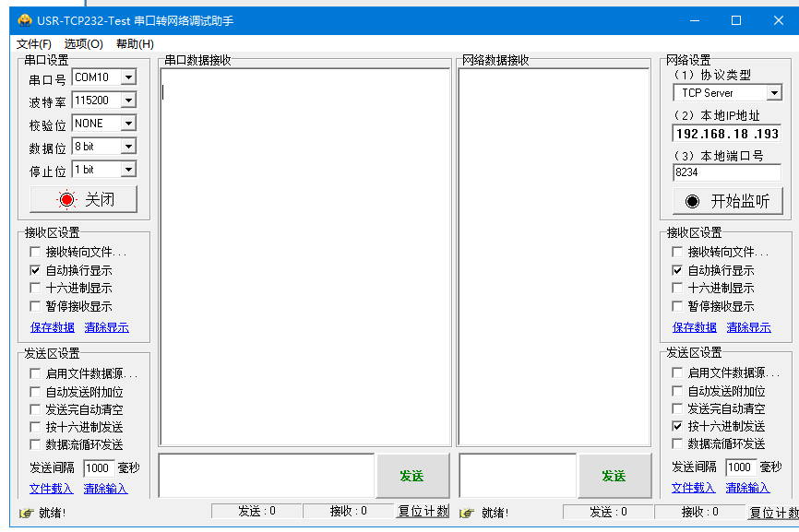The image size is (799, 532).
Task: Toggle serial 自动换行显示 checkbox
Action: [36, 271]
